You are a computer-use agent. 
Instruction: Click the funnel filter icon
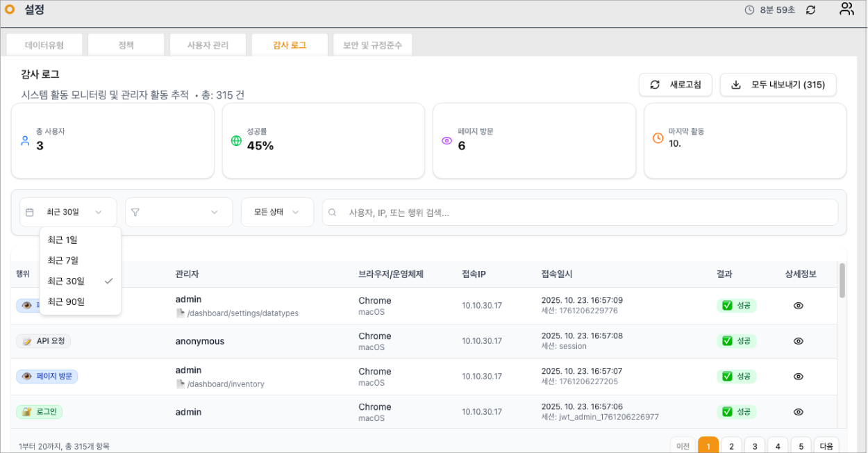coord(135,212)
